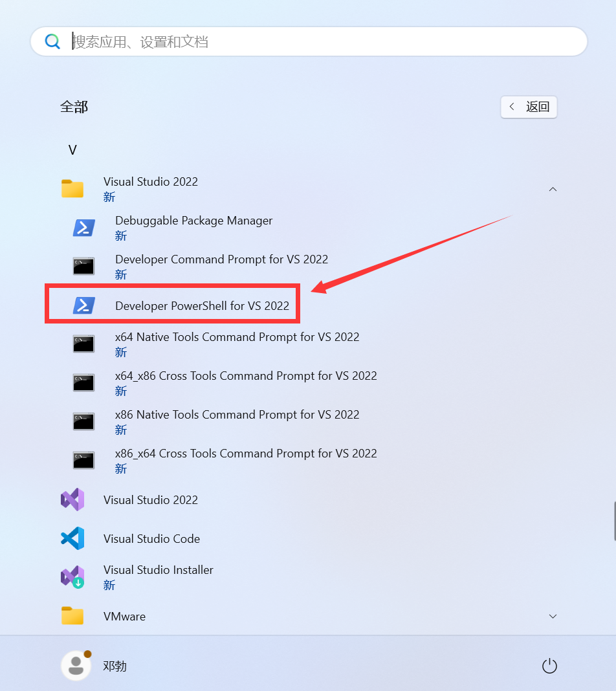Screen dimensions: 616x691
Task: Click the letter V section header
Action: pyautogui.click(x=72, y=150)
